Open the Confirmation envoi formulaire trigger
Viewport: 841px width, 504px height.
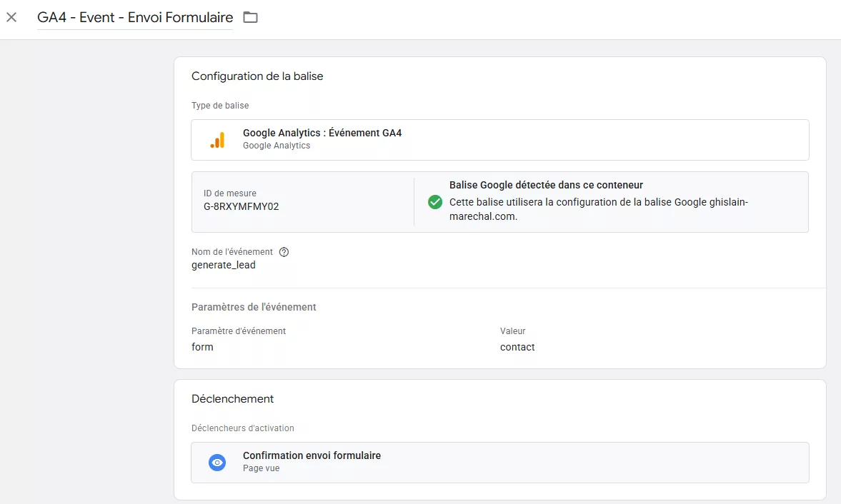coord(312,455)
